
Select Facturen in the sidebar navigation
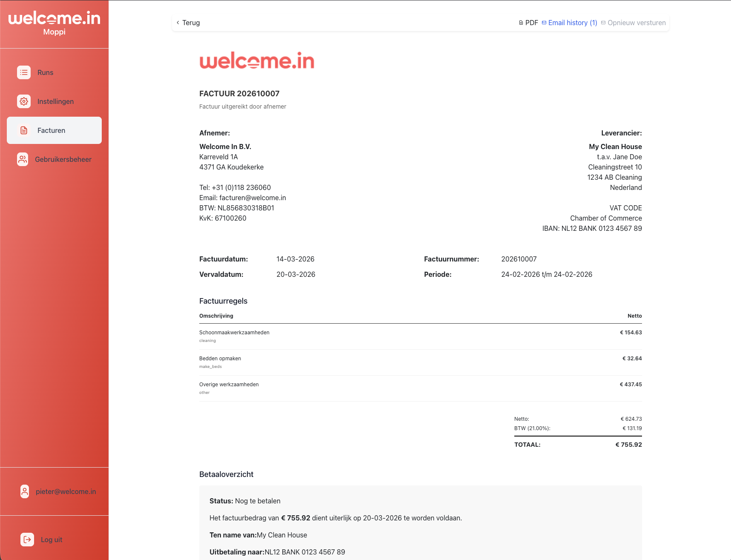pos(52,130)
